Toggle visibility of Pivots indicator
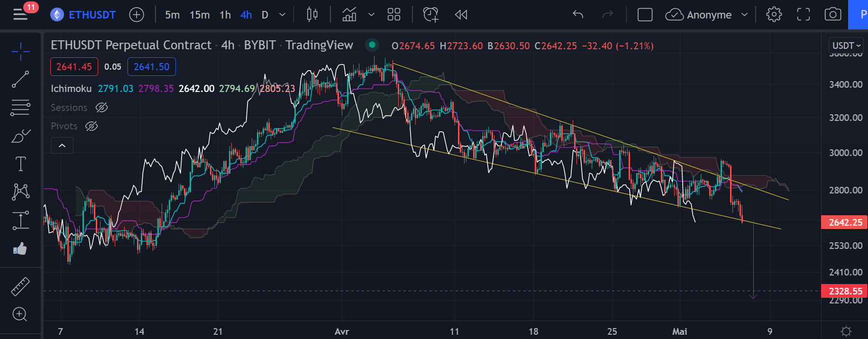Screen dimensions: 868x339 91,126
